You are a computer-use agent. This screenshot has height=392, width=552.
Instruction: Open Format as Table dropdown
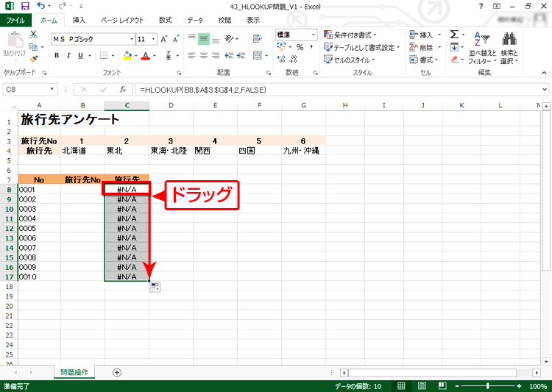362,47
